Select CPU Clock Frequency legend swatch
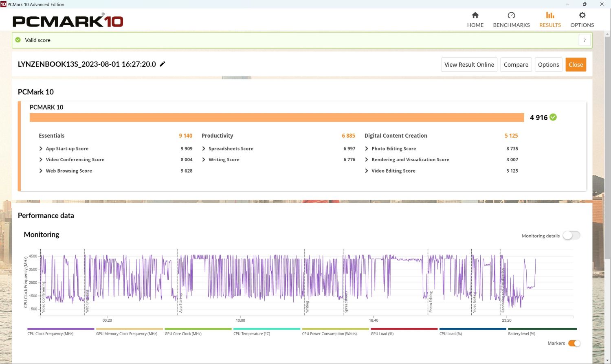The width and height of the screenshot is (611, 364). (x=61, y=329)
